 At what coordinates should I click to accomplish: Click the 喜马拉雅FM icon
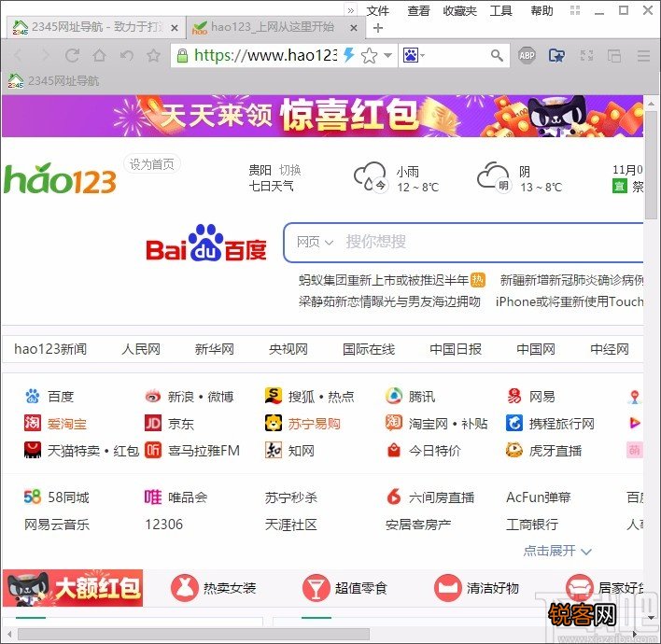coord(152,450)
